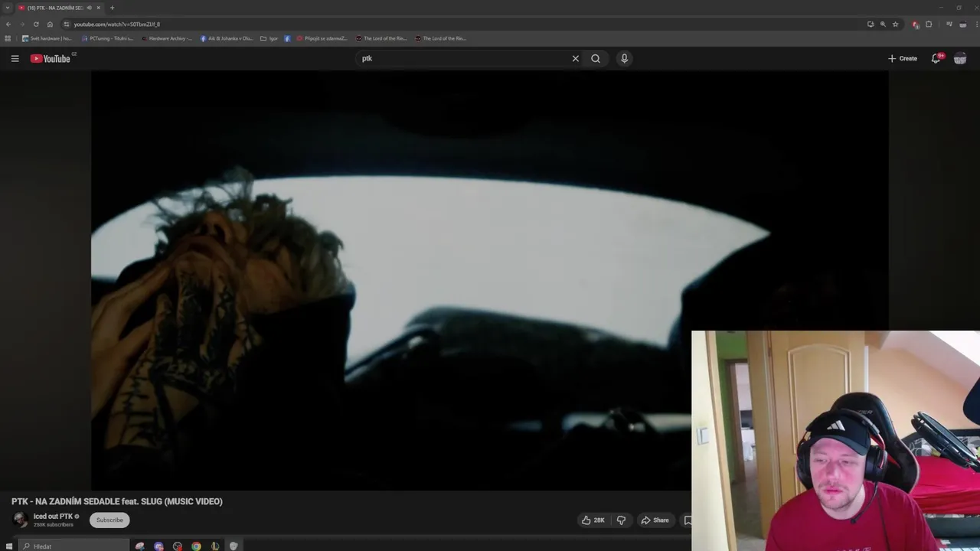Go to the YouTube home logo
980x551 pixels.
(51, 58)
